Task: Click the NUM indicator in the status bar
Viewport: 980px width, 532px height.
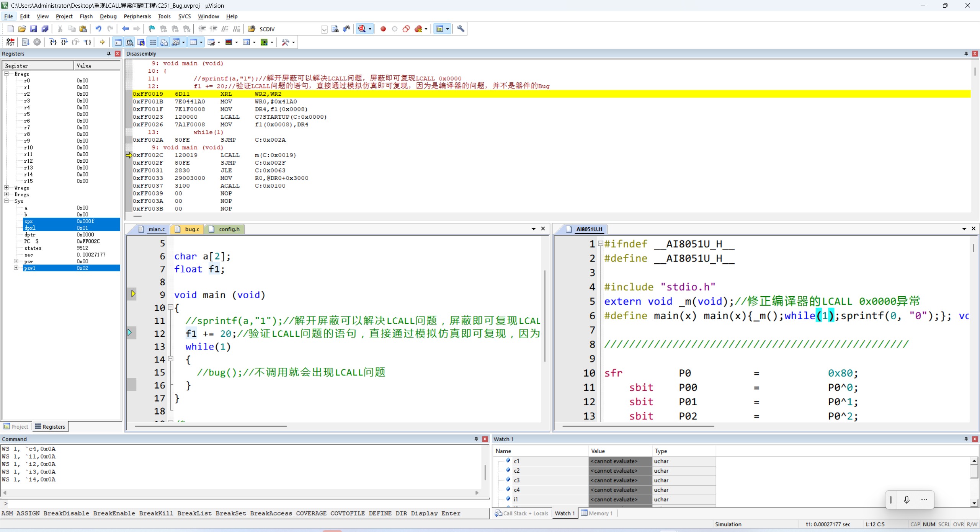Action: point(929,524)
